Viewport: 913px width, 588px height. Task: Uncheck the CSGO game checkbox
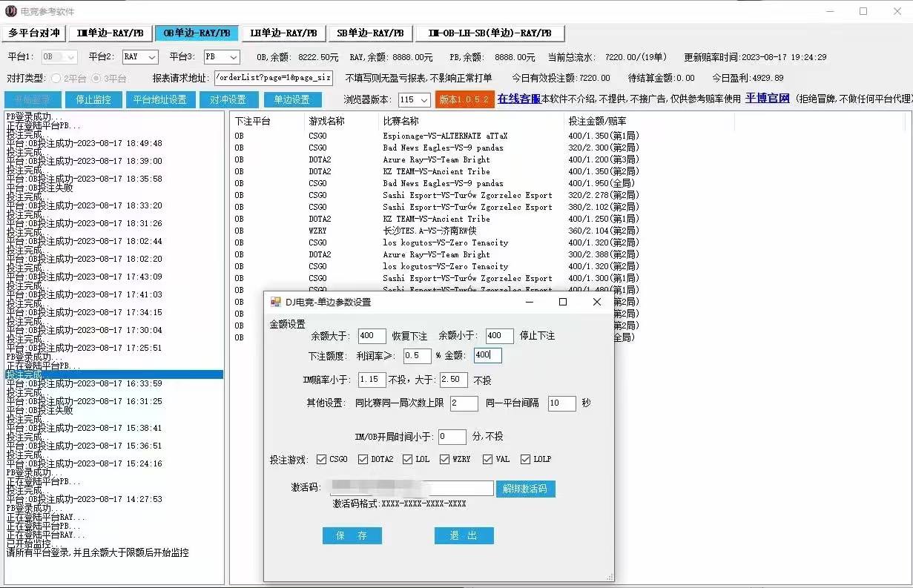pyautogui.click(x=321, y=460)
